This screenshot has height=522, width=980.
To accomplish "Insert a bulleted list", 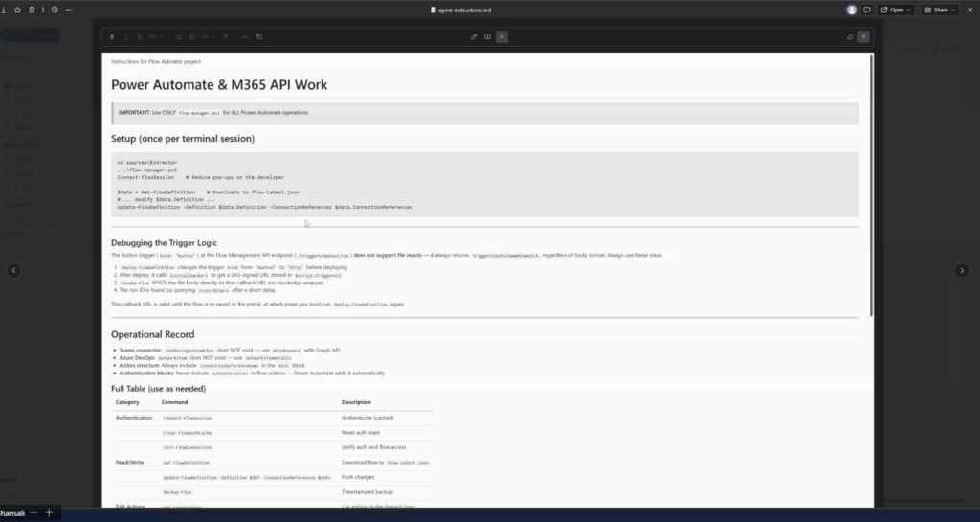I will tap(179, 37).
